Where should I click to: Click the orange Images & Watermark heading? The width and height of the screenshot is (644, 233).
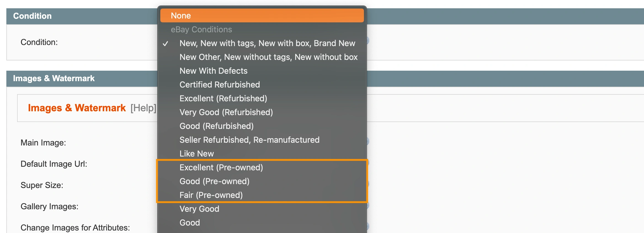click(x=77, y=108)
